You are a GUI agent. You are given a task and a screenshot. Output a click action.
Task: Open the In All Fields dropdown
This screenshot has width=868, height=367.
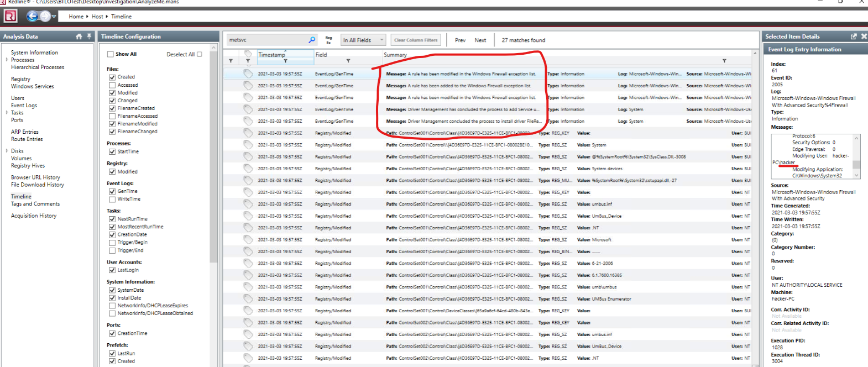click(x=363, y=40)
